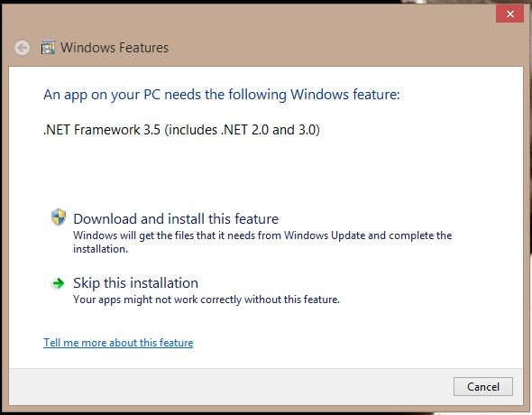Click the description mentioning Windows Update files
This screenshot has width=532, height=415.
click(262, 243)
